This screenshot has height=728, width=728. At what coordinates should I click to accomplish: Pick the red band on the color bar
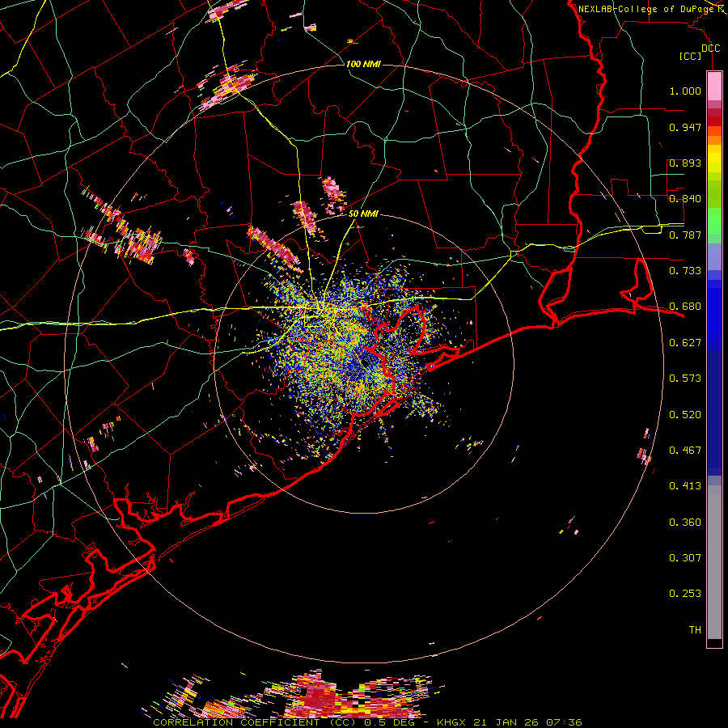[714, 121]
